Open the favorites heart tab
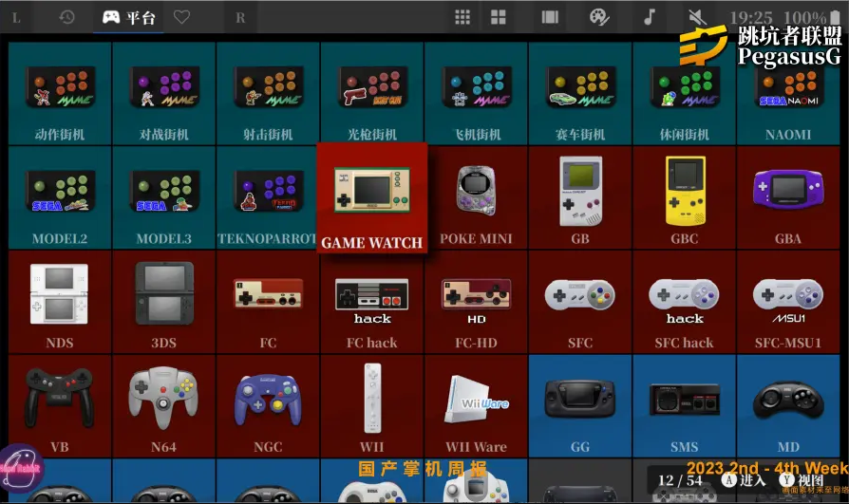This screenshot has width=849, height=504. (181, 17)
